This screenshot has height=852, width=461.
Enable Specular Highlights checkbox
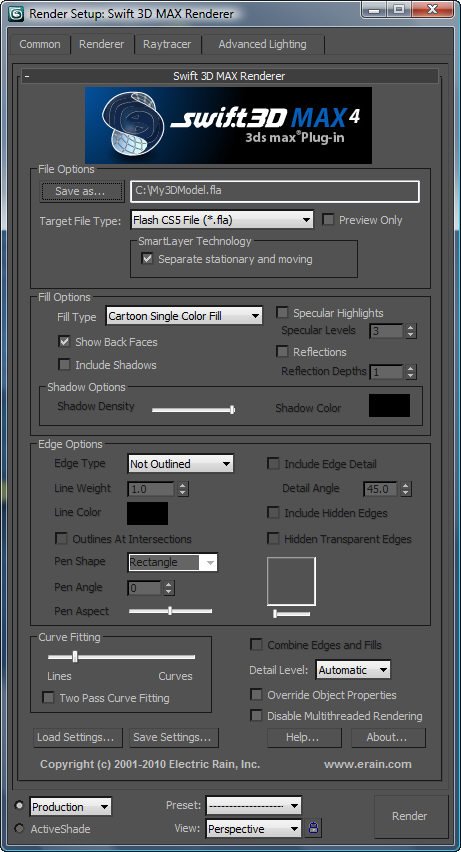[282, 312]
